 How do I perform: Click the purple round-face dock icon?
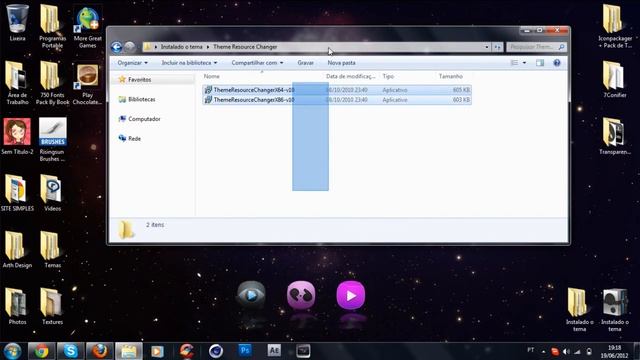click(x=301, y=295)
